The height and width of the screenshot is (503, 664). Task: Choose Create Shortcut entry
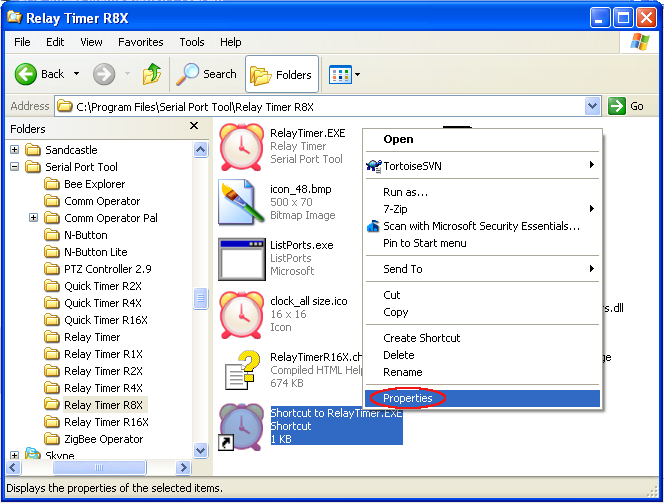coord(482,338)
